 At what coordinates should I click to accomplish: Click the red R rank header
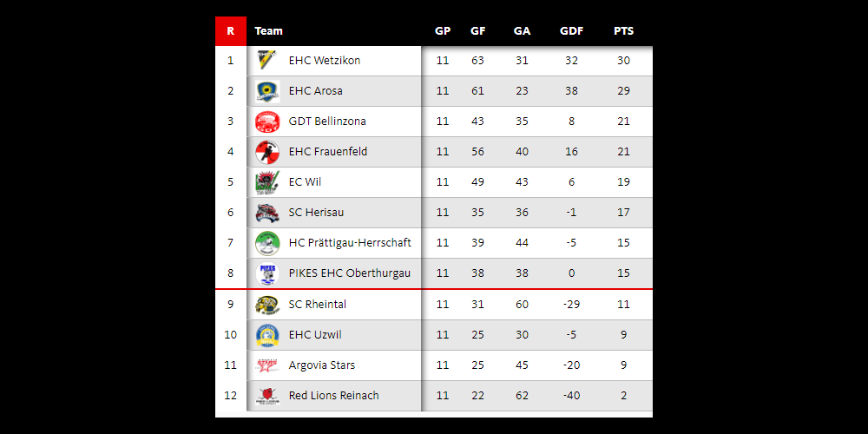coord(230,31)
